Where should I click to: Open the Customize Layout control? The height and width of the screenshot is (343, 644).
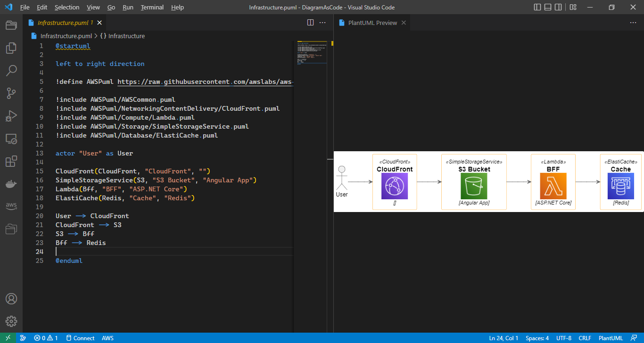point(573,8)
